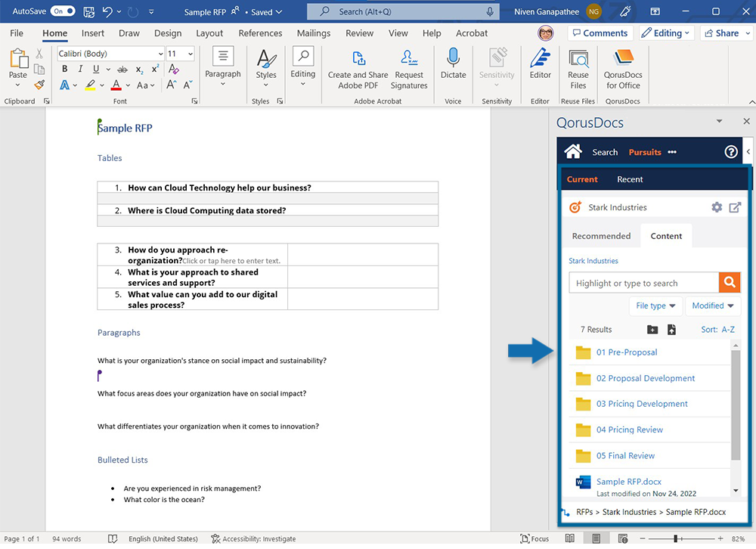The width and height of the screenshot is (756, 549).
Task: Create a new folder in results
Action: [x=652, y=330]
